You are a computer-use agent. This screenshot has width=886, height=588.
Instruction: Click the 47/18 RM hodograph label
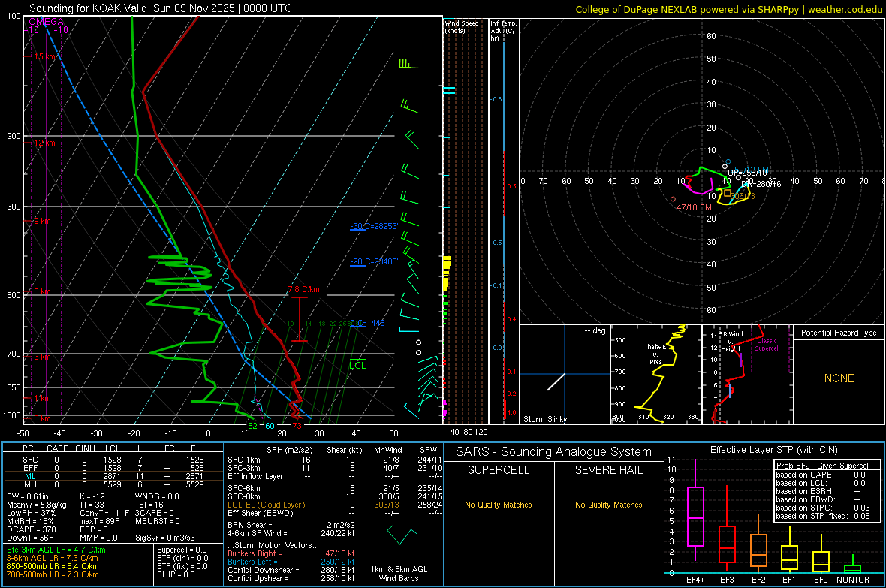tap(694, 207)
